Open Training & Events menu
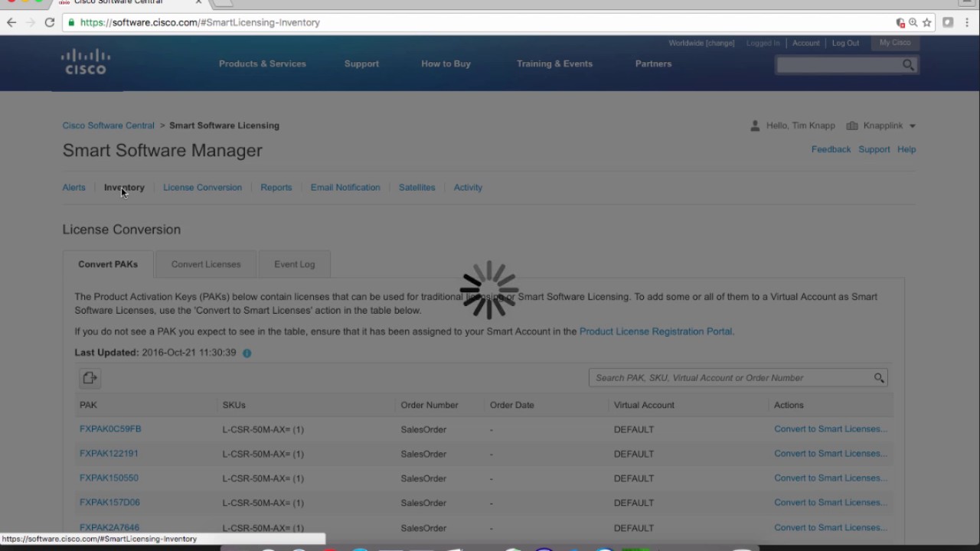 click(554, 64)
